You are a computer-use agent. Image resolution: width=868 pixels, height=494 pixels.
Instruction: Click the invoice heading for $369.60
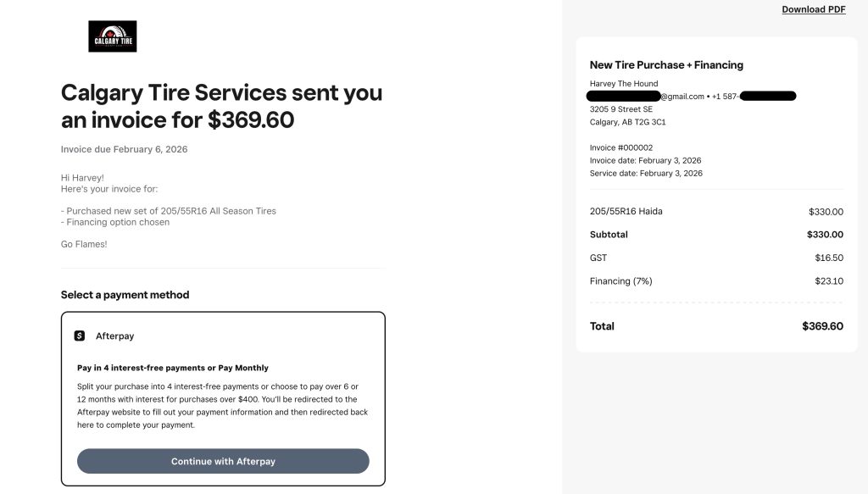pos(221,106)
